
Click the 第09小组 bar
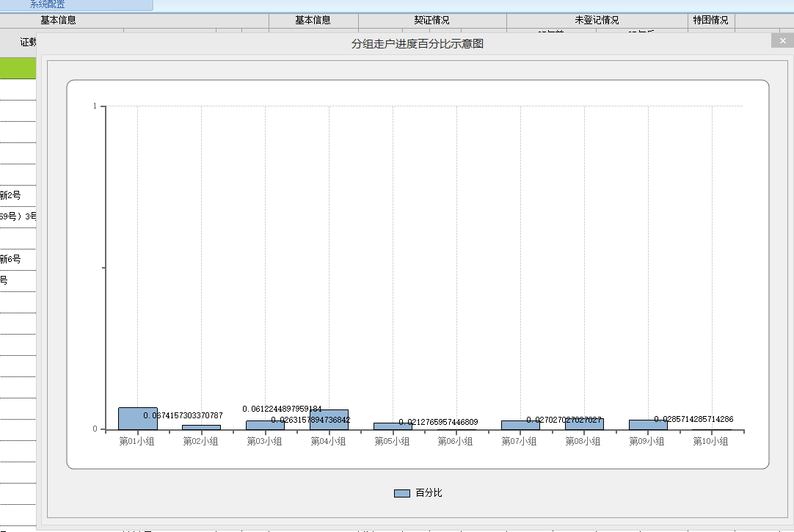[x=648, y=425]
